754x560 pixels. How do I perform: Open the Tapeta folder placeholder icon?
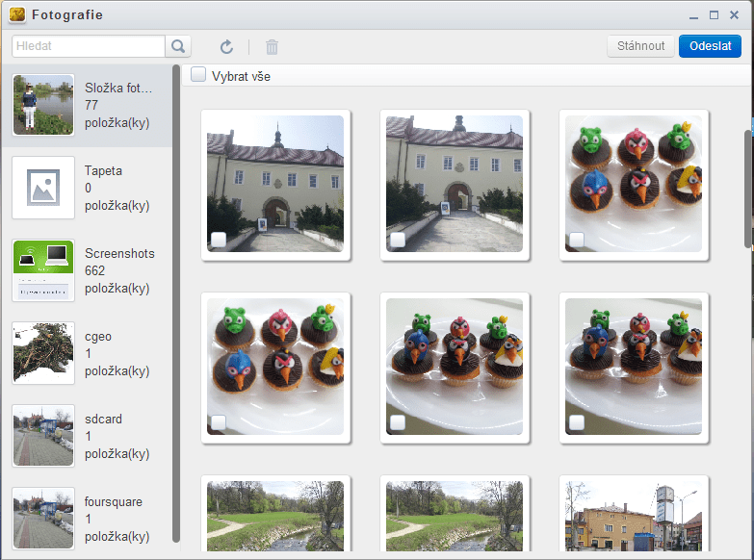point(43,188)
